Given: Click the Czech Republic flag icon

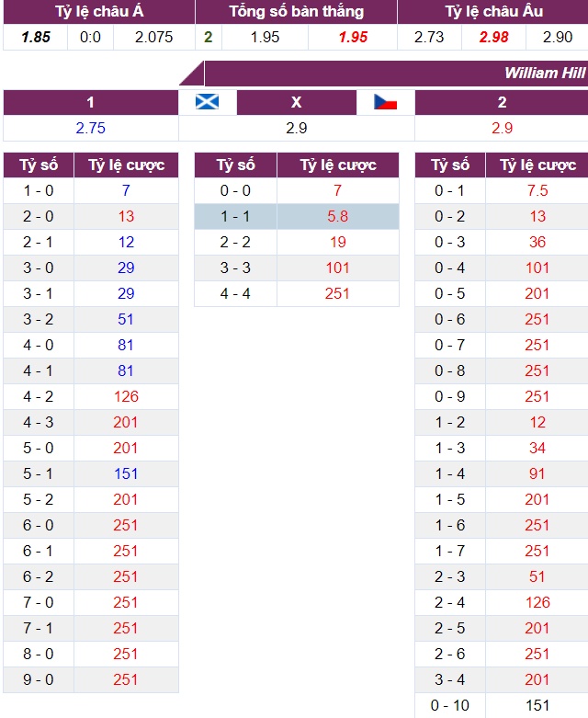Looking at the screenshot, I should pyautogui.click(x=385, y=102).
